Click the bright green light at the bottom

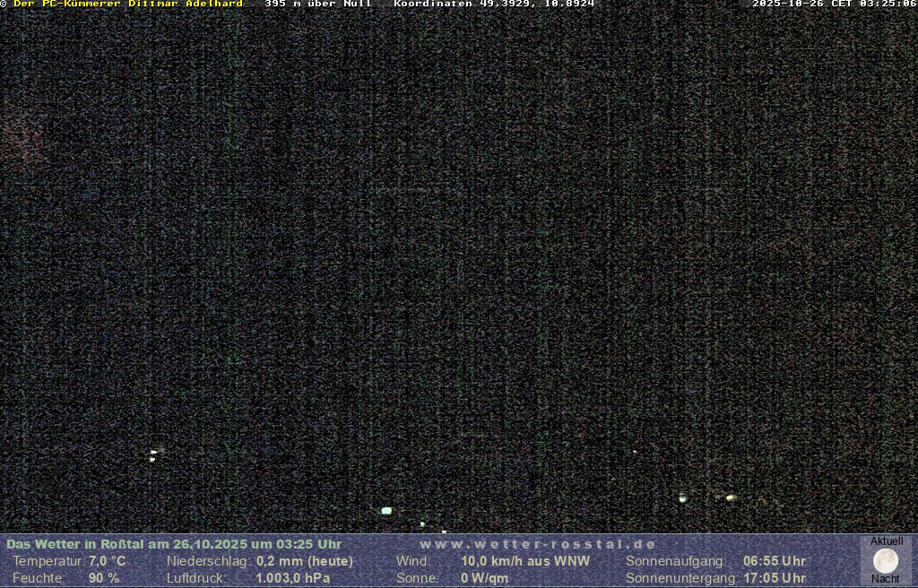(x=386, y=511)
